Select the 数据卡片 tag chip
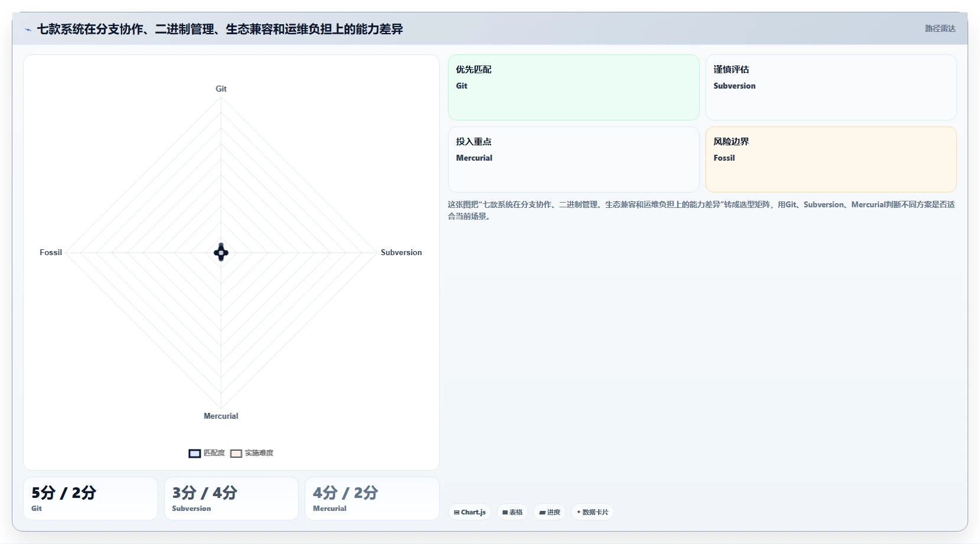The height and width of the screenshot is (544, 980). pos(592,512)
